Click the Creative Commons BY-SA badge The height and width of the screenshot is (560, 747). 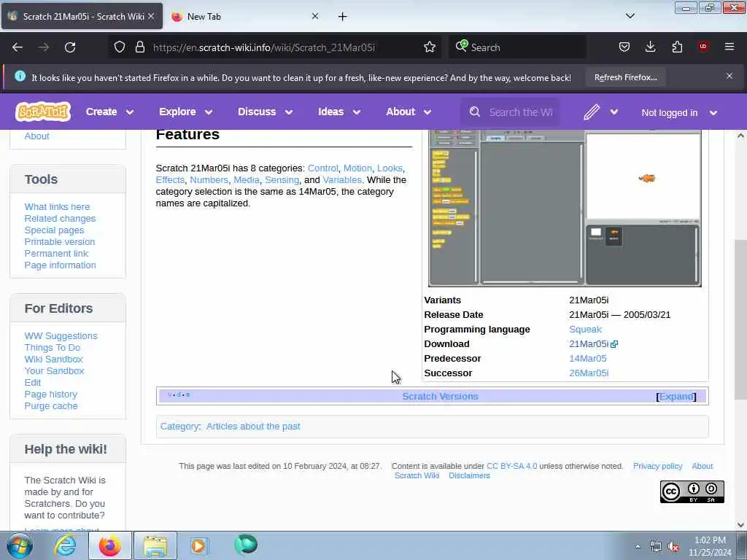(692, 492)
